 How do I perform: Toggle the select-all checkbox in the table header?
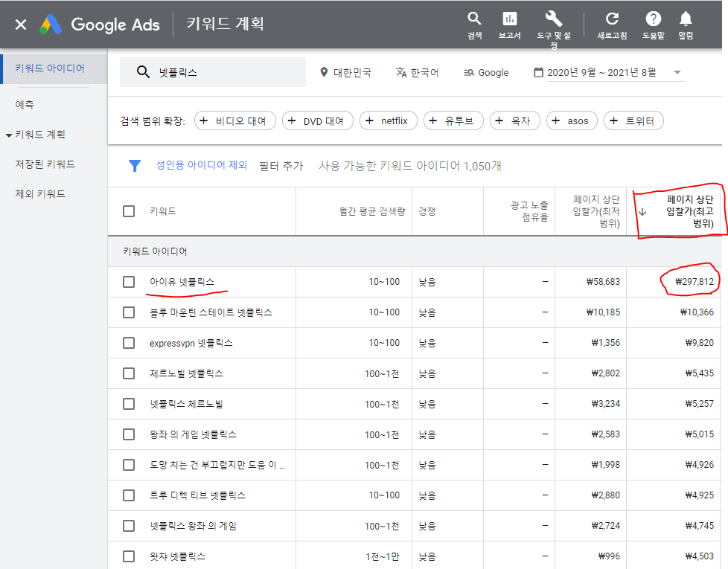tap(129, 211)
